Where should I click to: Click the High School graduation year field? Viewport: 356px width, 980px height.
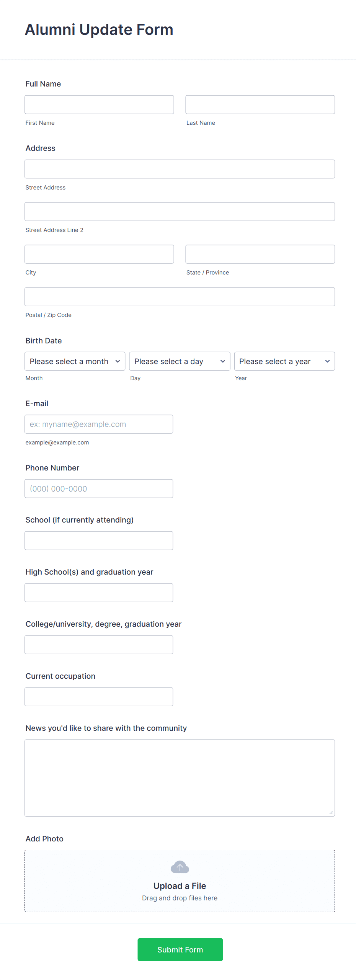(x=98, y=592)
